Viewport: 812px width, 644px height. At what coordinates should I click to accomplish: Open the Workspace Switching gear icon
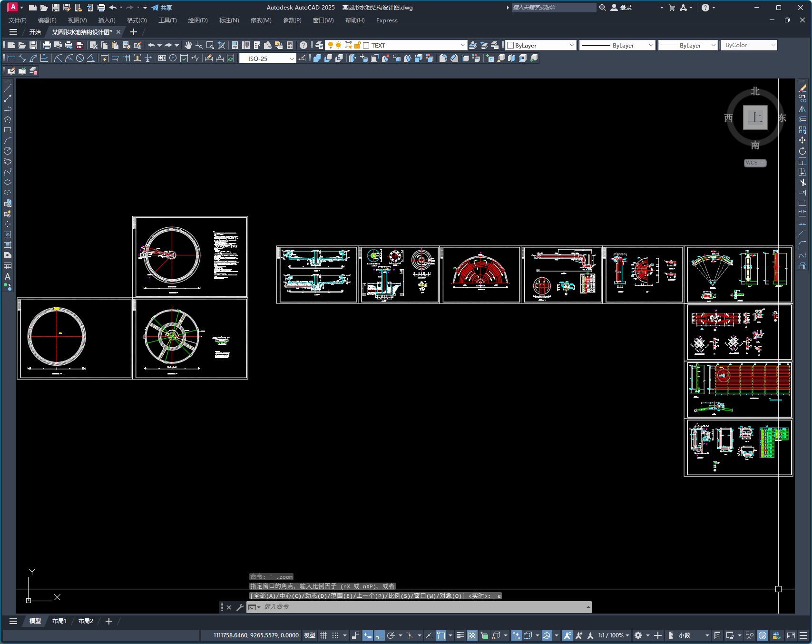coord(638,635)
